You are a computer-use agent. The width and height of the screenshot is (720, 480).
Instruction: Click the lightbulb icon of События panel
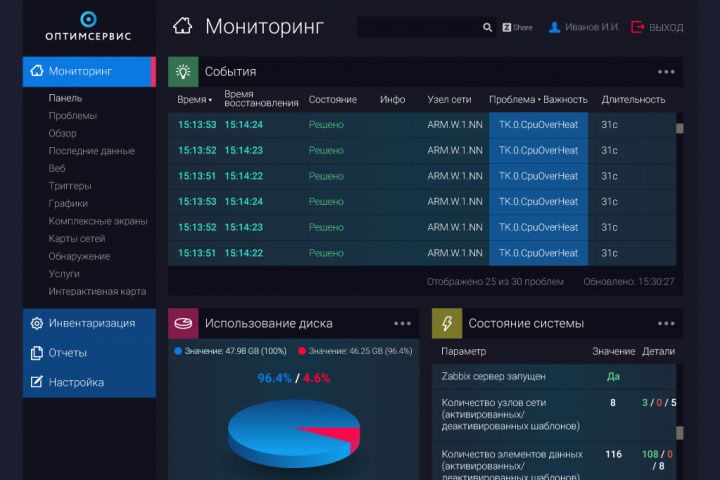point(183,72)
